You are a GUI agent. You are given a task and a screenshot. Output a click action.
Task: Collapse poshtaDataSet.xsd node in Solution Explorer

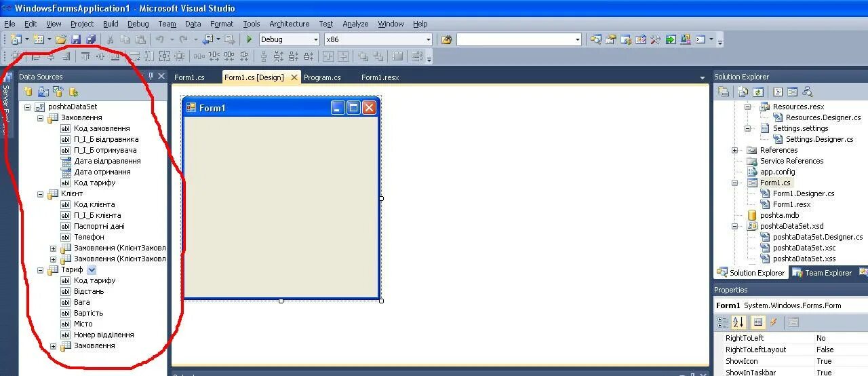(x=734, y=226)
